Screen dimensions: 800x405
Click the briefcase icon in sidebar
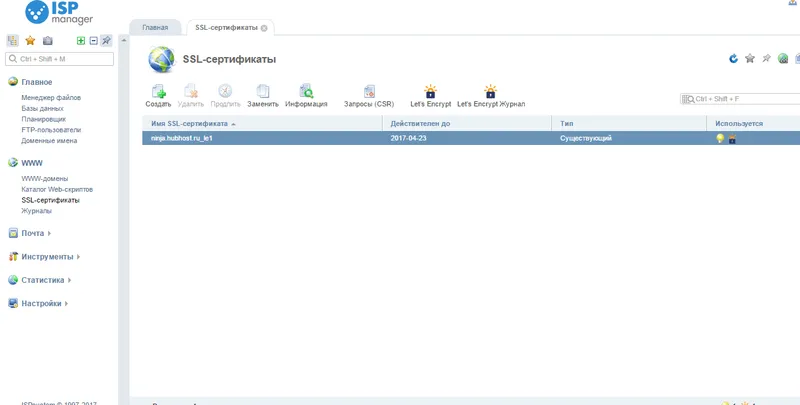47,41
